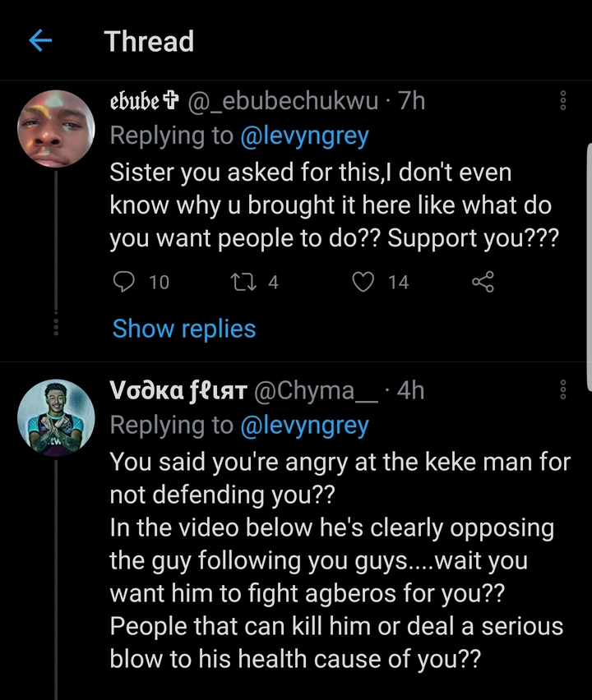Viewport: 592px width, 700px height.
Task: Expand Show replies under ebube's tweet
Action: (x=184, y=329)
